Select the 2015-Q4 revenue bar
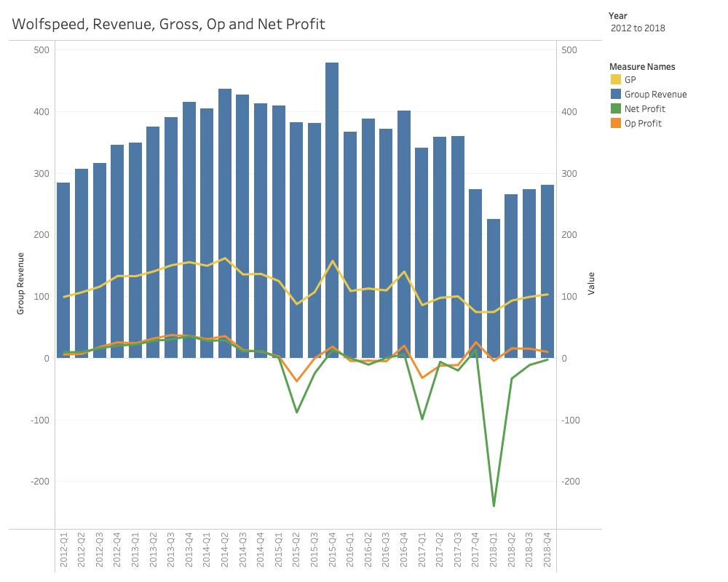 point(332,210)
